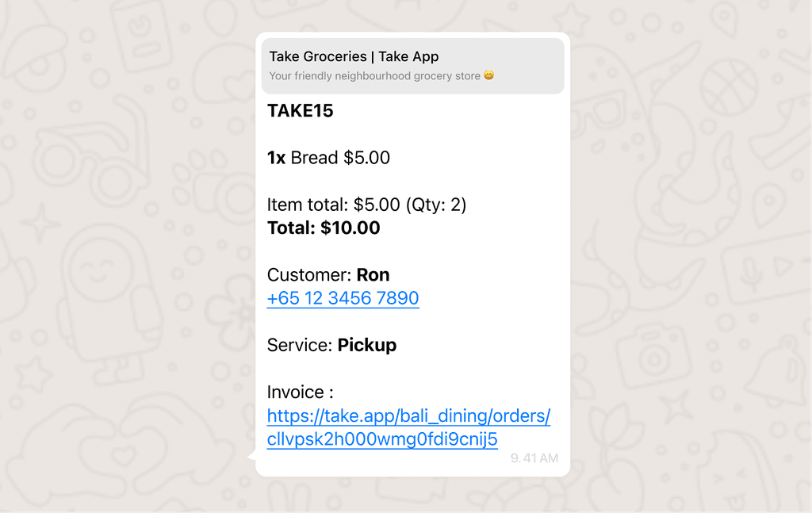812x513 pixels.
Task: Tap the grinning emoji in the store tagline
Action: click(488, 75)
